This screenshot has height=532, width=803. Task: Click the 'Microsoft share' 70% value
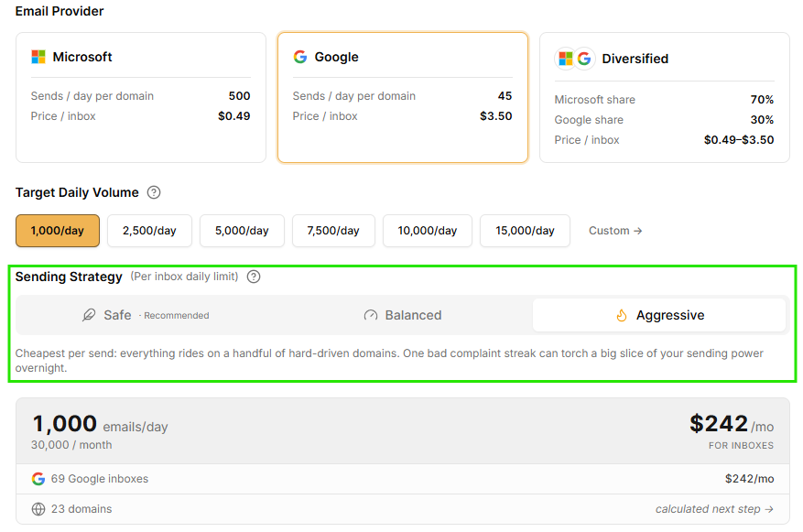tap(762, 100)
